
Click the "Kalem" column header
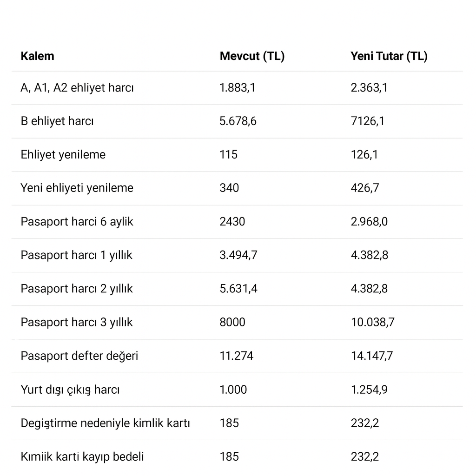(37, 56)
